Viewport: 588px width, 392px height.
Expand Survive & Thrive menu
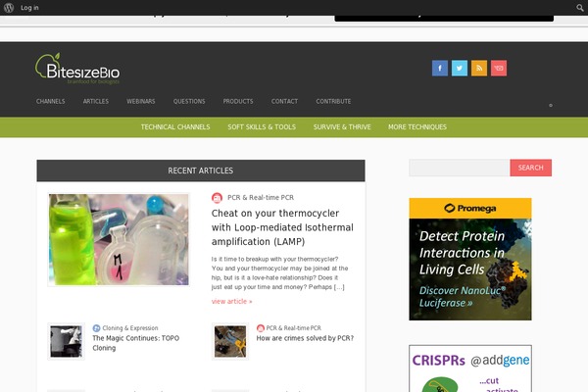click(x=342, y=127)
